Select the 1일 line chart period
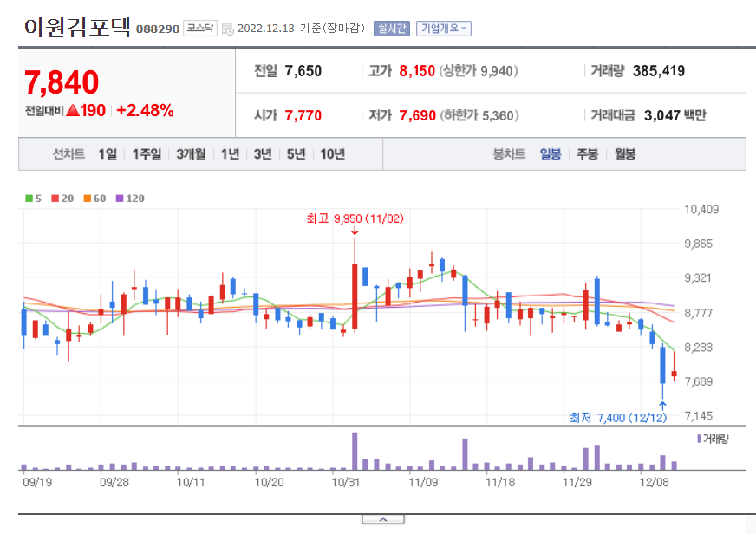756x534 pixels. point(108,154)
